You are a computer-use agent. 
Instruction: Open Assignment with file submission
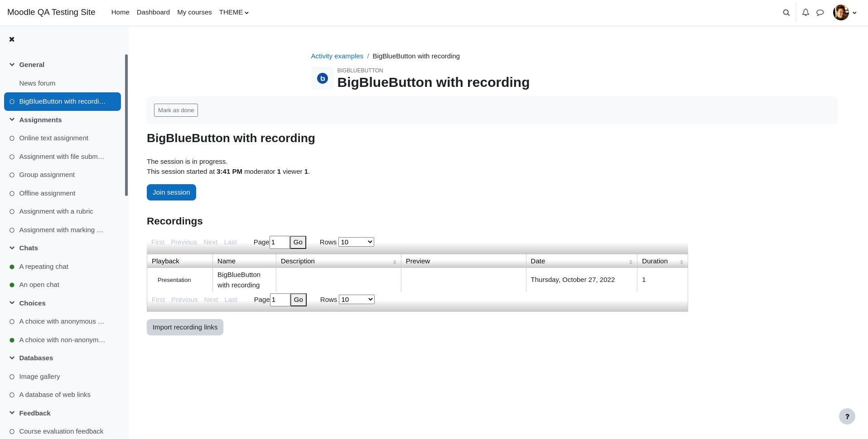coord(62,157)
